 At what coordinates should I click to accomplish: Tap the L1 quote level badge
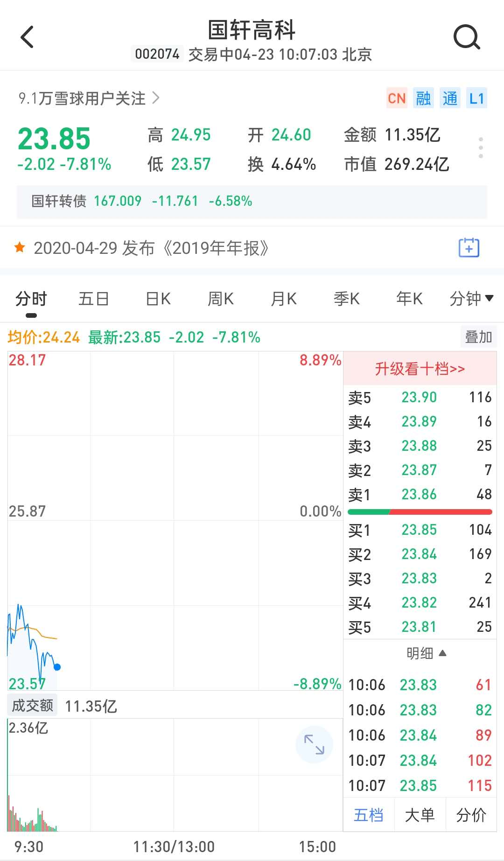pyautogui.click(x=476, y=98)
